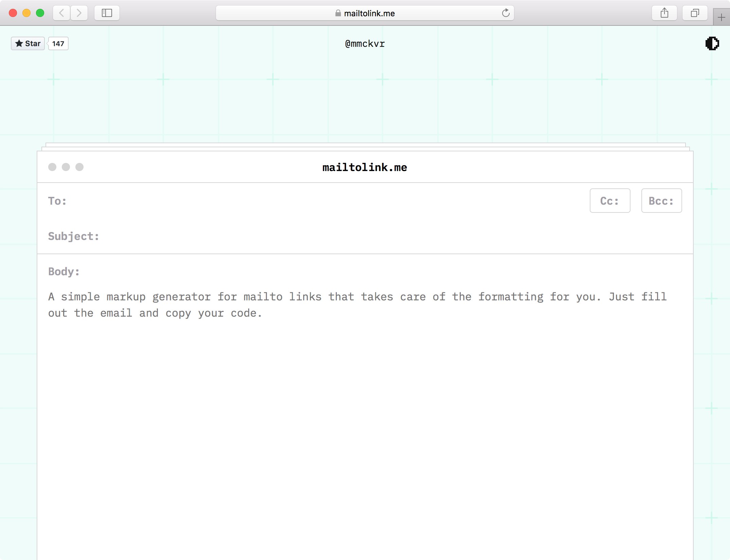Screen dimensions: 730x560
Task: Open the 147 stargazers count
Action: tap(58, 43)
